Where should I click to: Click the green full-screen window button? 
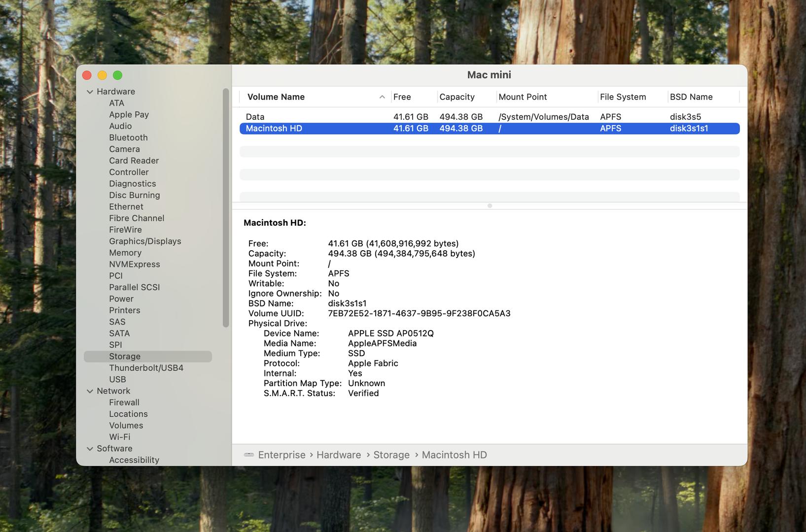(117, 75)
